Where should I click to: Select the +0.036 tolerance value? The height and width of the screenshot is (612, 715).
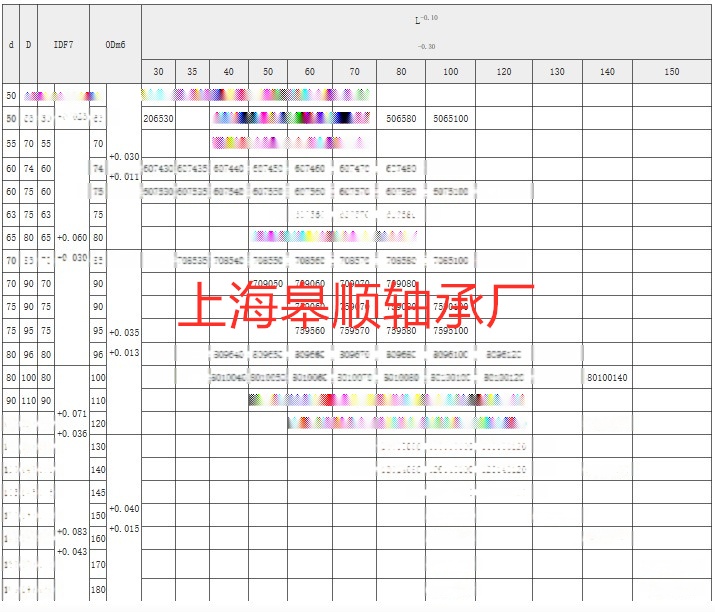(72, 434)
